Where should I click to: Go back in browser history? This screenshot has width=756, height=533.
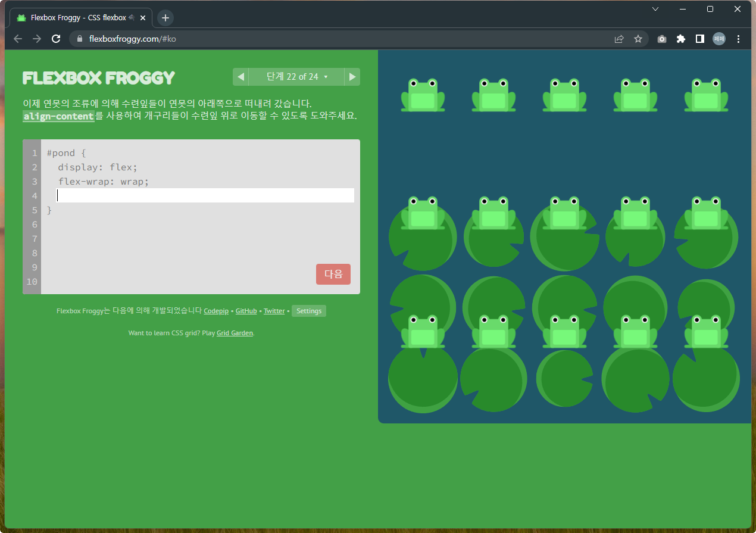click(18, 39)
